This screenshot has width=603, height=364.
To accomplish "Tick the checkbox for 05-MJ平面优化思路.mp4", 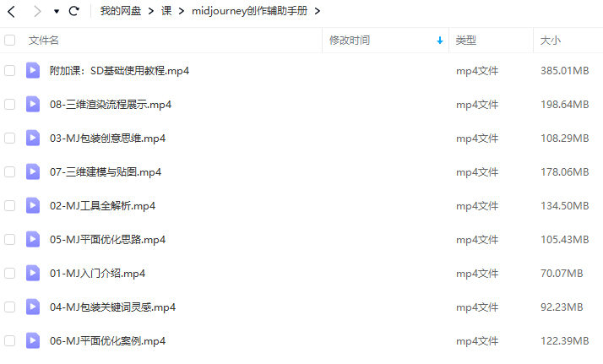I will click(9, 240).
